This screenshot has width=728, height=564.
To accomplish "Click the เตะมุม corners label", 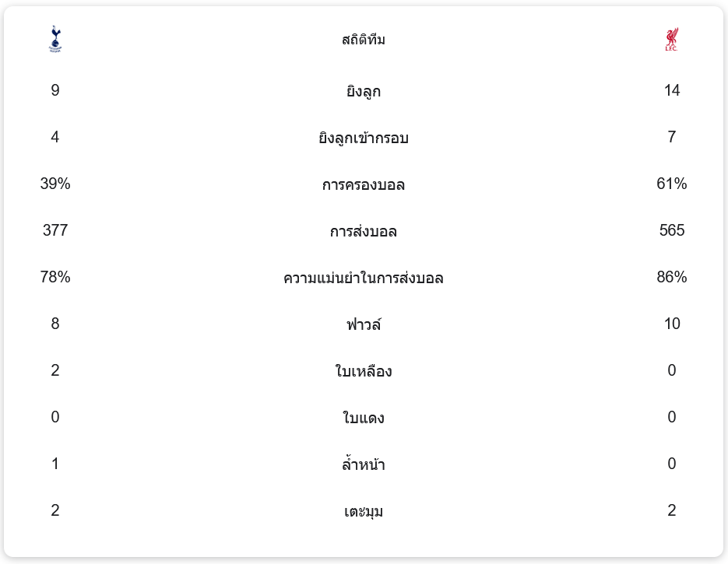I will point(364,512).
